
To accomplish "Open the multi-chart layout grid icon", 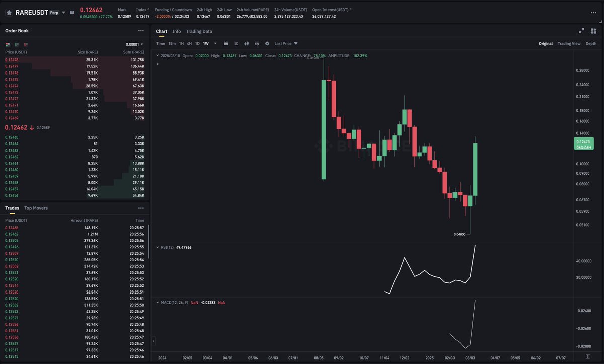I will tap(594, 31).
